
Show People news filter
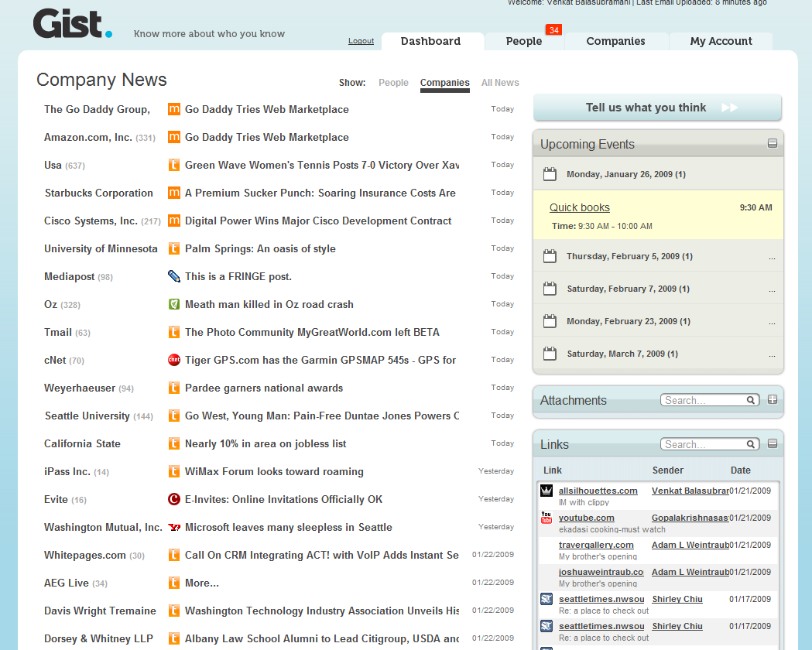(393, 83)
